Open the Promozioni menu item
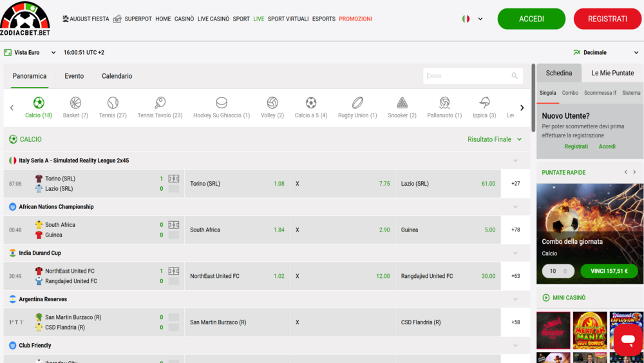 coord(355,19)
